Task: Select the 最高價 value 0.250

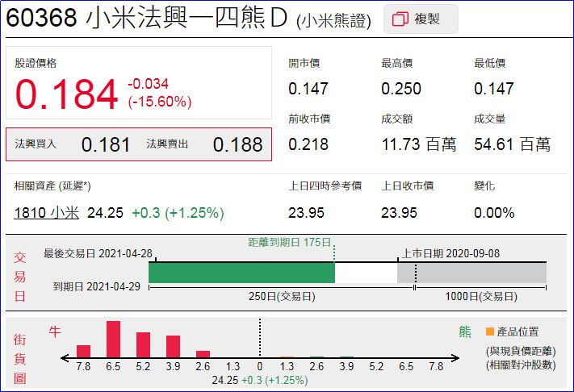Action: [401, 89]
